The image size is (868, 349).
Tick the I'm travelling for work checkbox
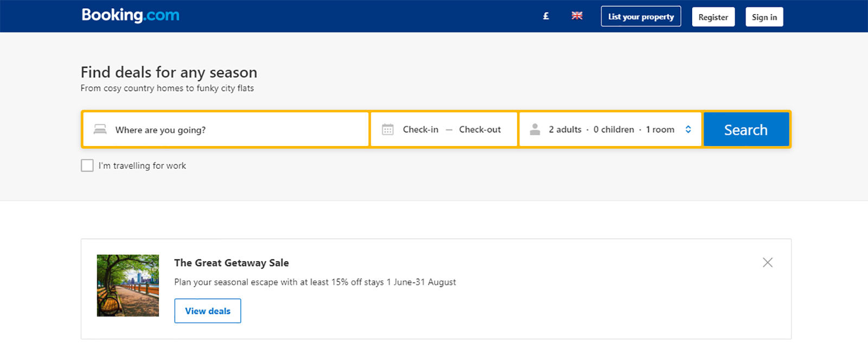pos(87,166)
